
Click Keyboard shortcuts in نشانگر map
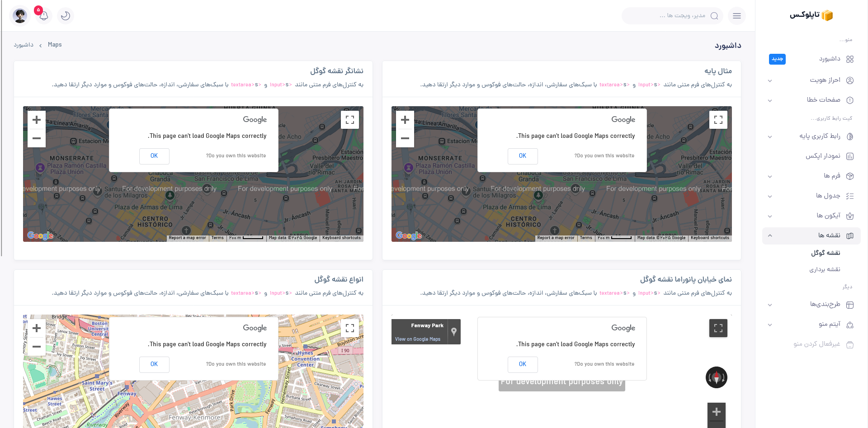point(341,238)
